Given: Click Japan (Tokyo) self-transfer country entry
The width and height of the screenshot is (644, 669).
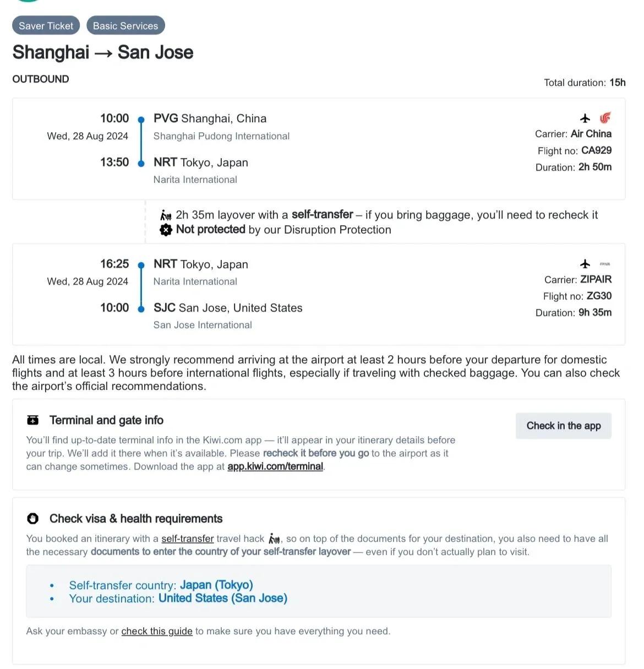Looking at the screenshot, I should pos(216,585).
